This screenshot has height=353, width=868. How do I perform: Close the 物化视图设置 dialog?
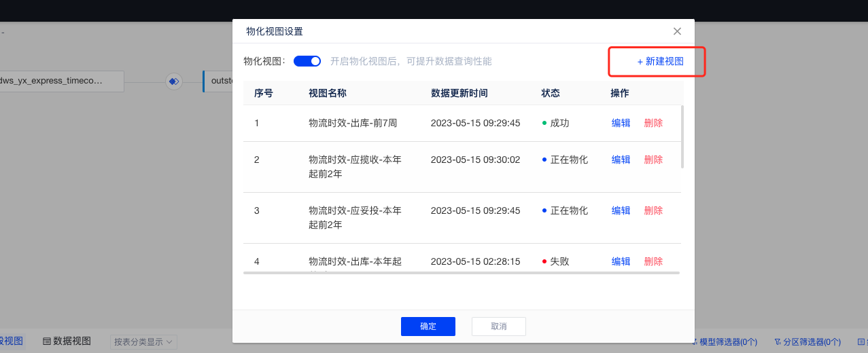point(677,31)
